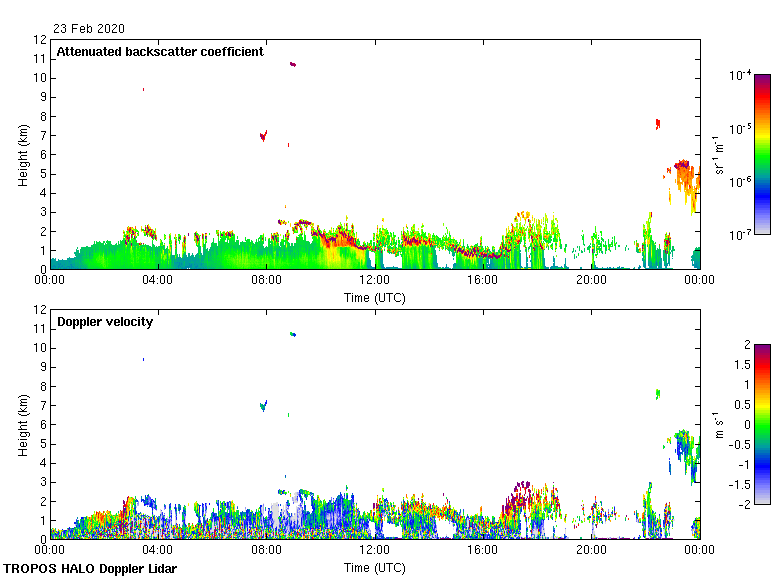Click the red cloud patch near 7 km in backscatter plot
780x580 pixels.
(x=263, y=135)
